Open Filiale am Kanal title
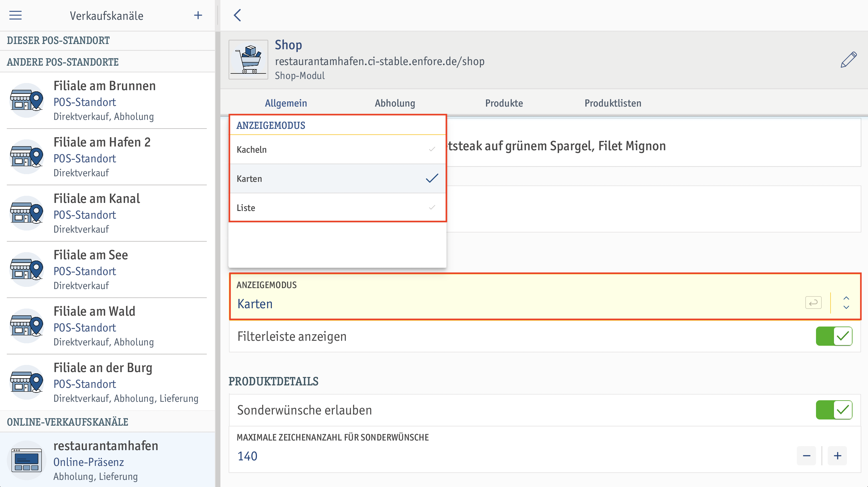Viewport: 868px width, 487px height. [x=97, y=198]
